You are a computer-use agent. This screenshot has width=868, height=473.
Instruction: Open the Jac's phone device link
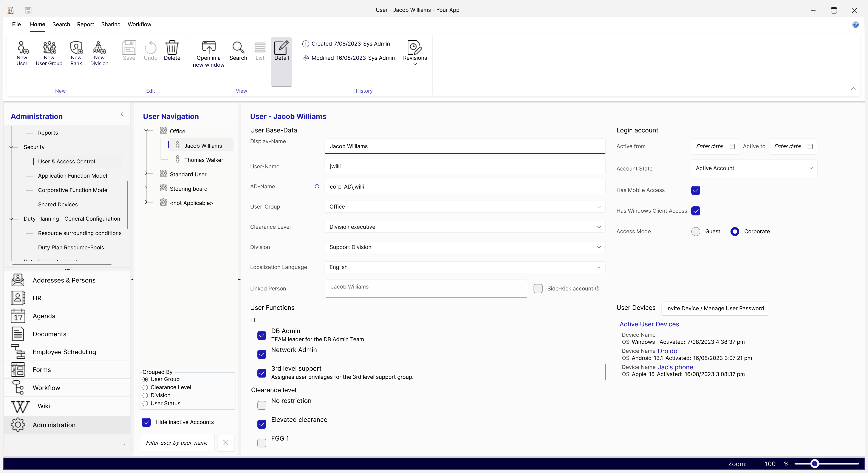[x=675, y=367]
